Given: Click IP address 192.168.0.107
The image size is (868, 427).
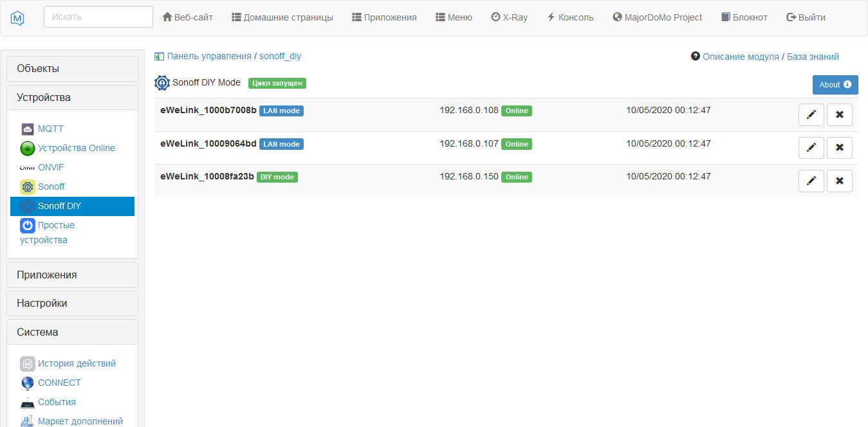Looking at the screenshot, I should (469, 143).
